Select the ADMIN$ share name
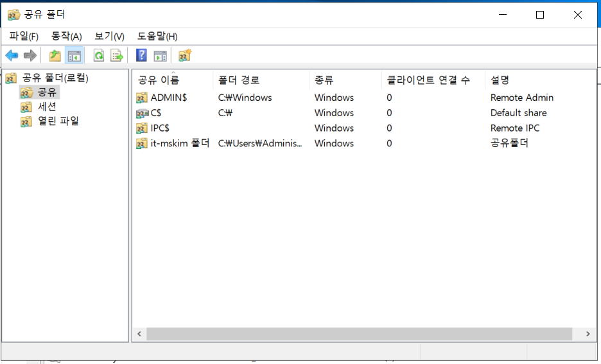This screenshot has height=364, width=601. [x=169, y=98]
